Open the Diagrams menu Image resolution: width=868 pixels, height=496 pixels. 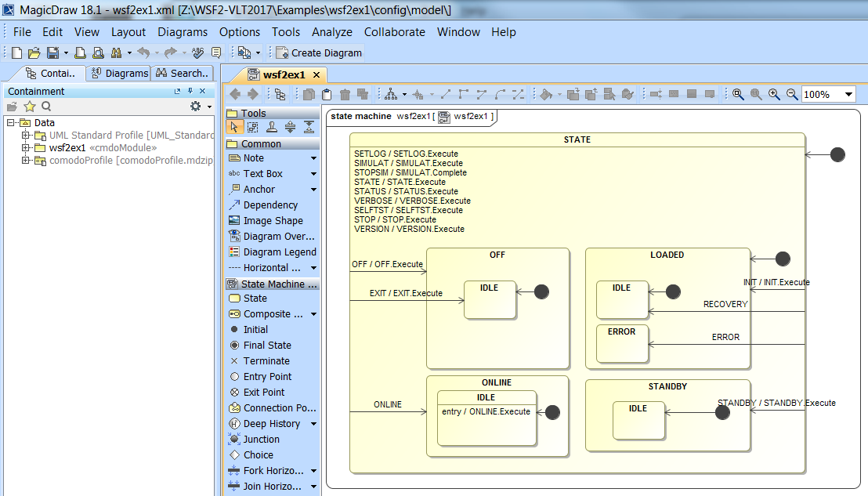tap(183, 32)
